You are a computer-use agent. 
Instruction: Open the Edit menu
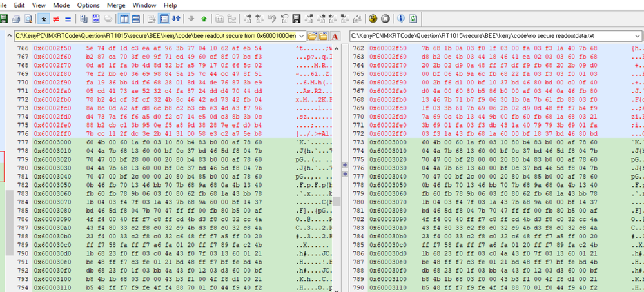point(19,5)
